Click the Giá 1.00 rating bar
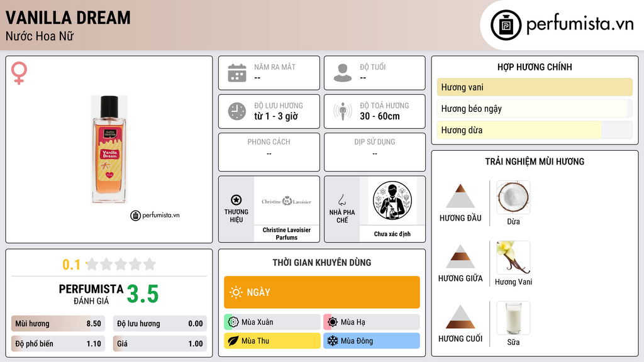 [x=160, y=344]
